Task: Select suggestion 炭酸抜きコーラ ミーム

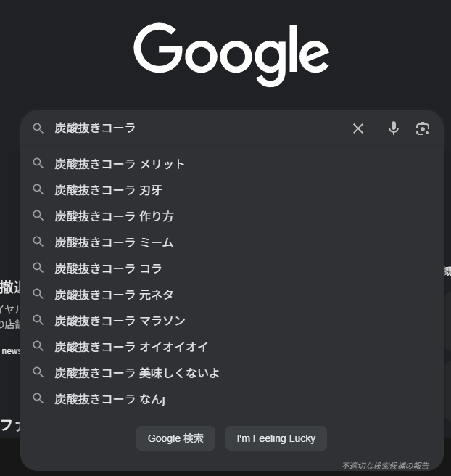Action: pos(115,242)
